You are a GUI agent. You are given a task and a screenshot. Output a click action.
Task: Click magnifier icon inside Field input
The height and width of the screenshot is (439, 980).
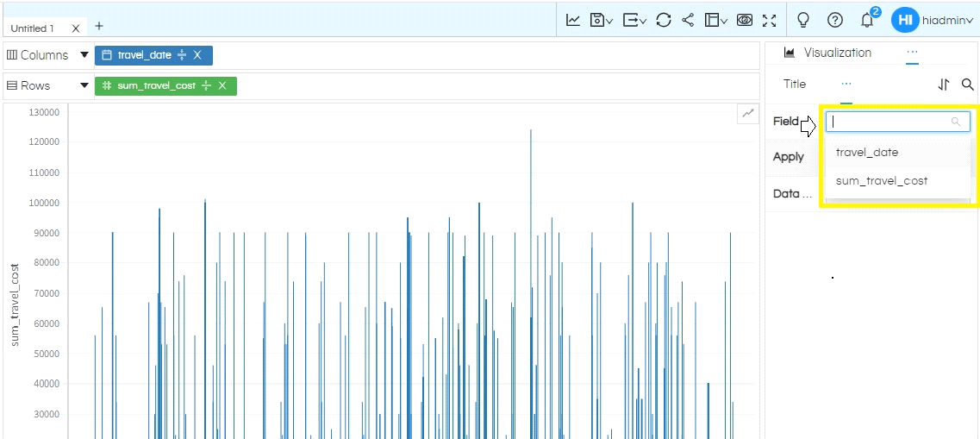click(956, 122)
